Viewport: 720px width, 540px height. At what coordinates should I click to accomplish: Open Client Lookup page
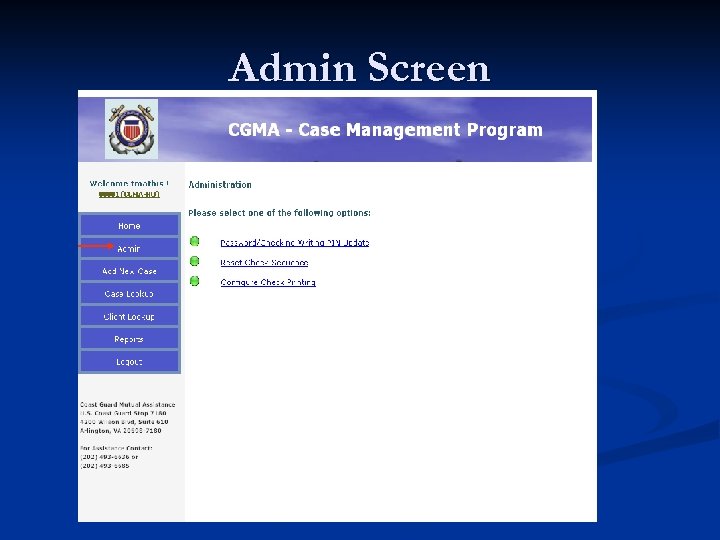129,316
